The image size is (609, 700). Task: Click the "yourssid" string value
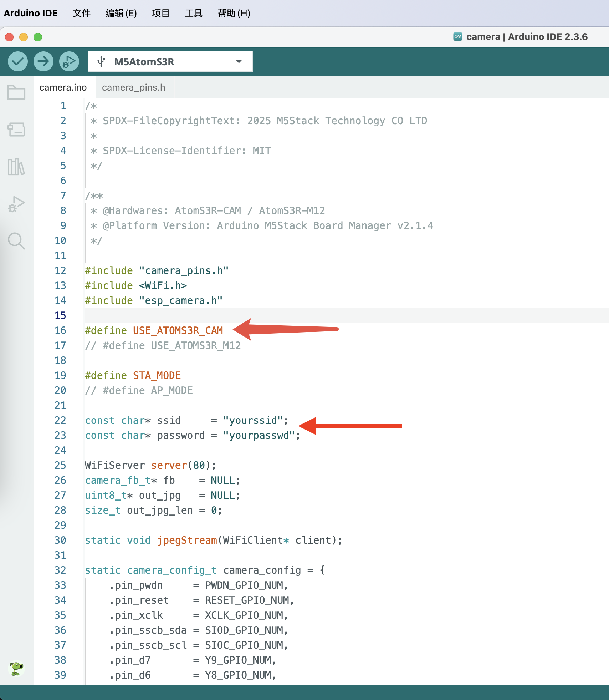(x=253, y=420)
